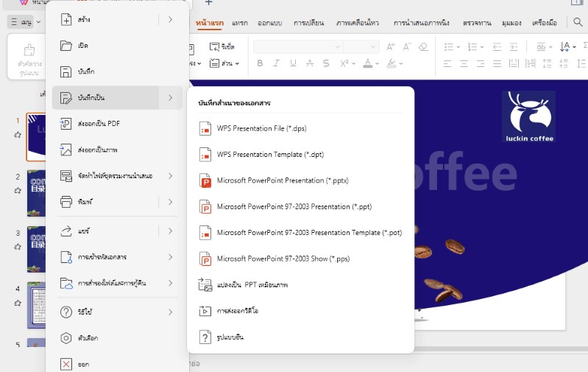Open the font color dropdown arrow
The height and width of the screenshot is (372, 588).
(x=378, y=64)
